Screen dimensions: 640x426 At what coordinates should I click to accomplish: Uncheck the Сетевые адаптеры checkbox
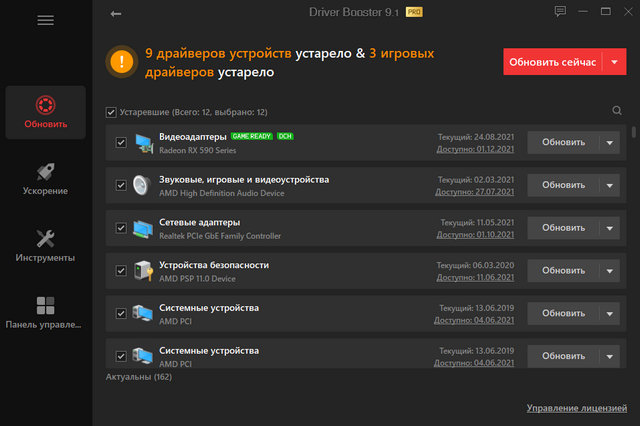(x=121, y=228)
